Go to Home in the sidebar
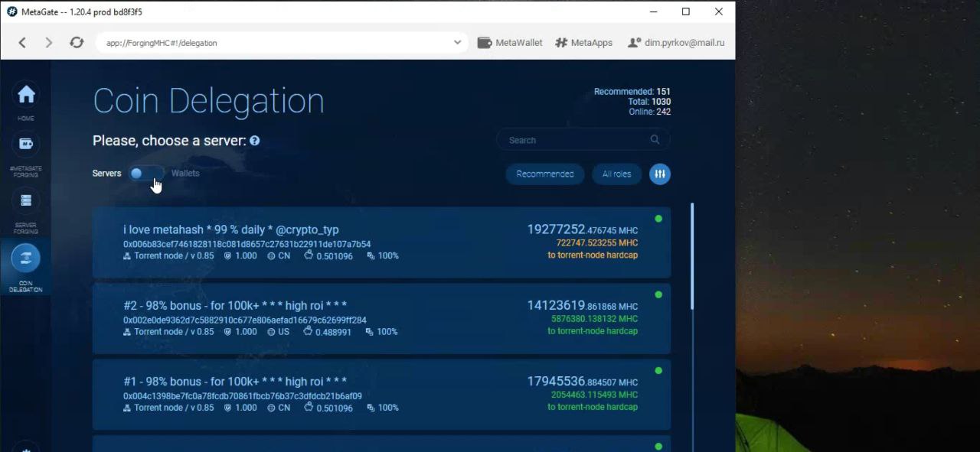980x452 pixels. (26, 95)
